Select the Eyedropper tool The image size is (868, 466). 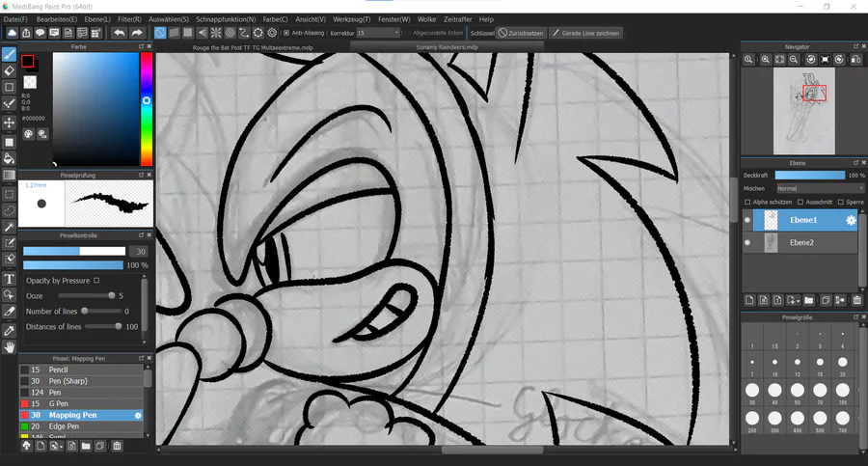pos(9,331)
